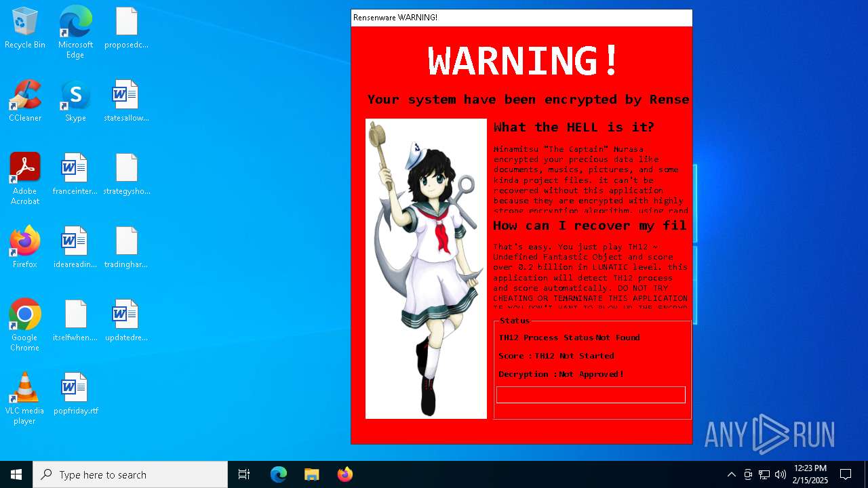The height and width of the screenshot is (488, 868).
Task: Click the 'Score : TH12 Not Started' line
Action: click(556, 356)
